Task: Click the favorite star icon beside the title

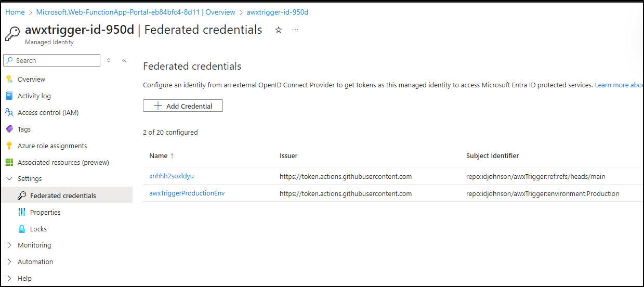Action: pos(279,30)
